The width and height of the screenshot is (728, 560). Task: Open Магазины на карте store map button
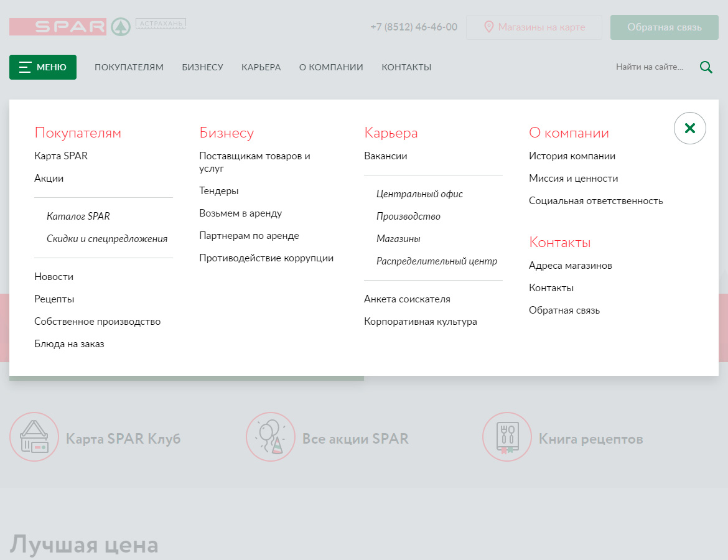534,27
